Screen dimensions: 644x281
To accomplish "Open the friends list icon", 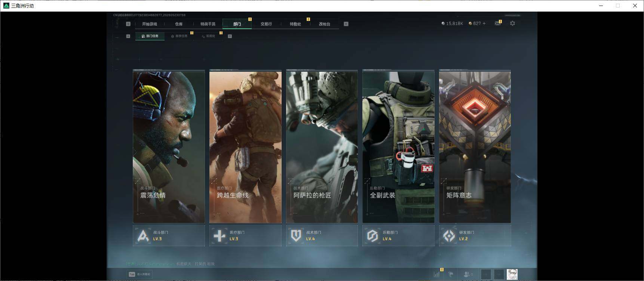I will [x=468, y=274].
